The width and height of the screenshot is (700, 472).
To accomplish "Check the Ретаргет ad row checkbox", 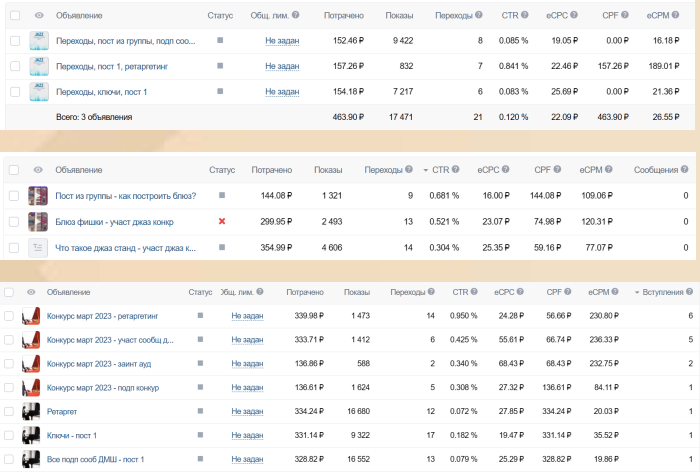I will pos(8,411).
